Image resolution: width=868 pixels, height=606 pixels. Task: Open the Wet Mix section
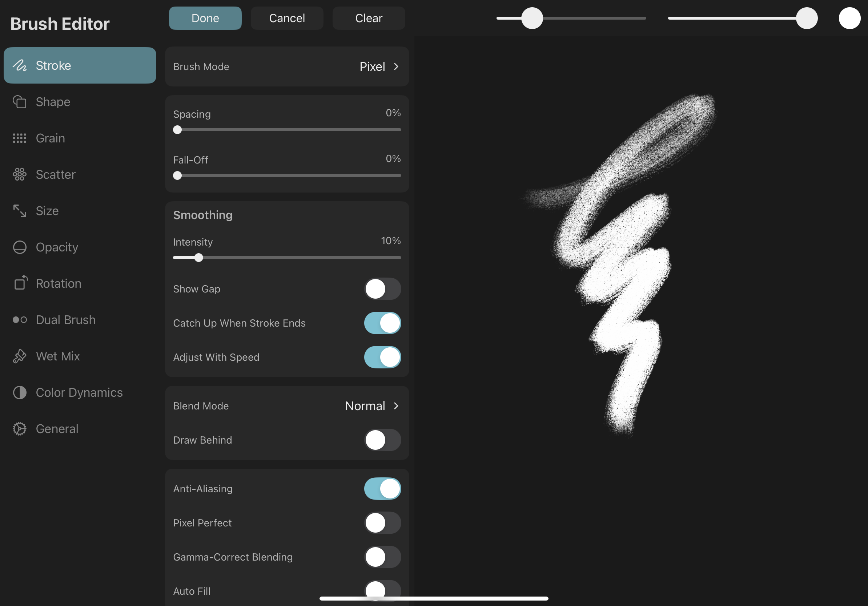coord(80,356)
